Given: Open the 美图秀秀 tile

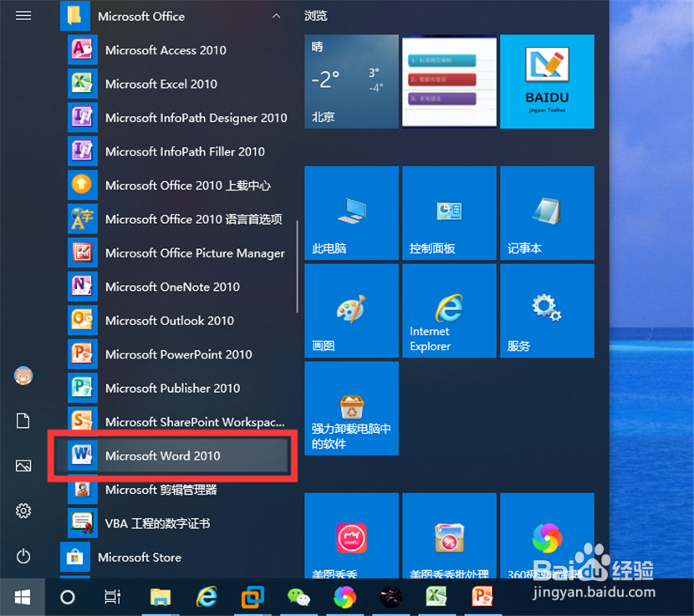Looking at the screenshot, I should pos(351,536).
